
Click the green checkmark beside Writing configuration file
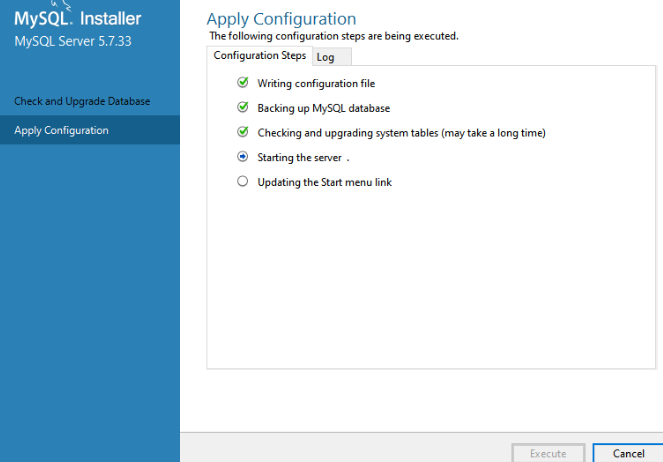(243, 82)
